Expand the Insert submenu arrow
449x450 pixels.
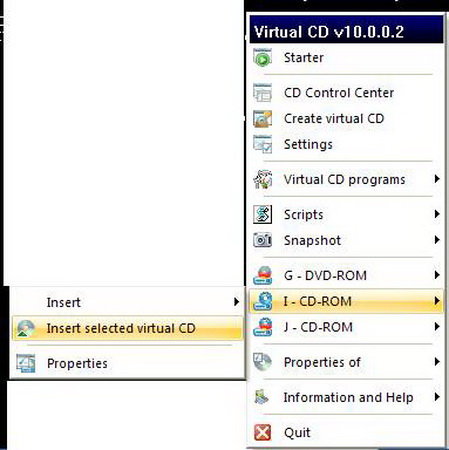click(x=236, y=302)
